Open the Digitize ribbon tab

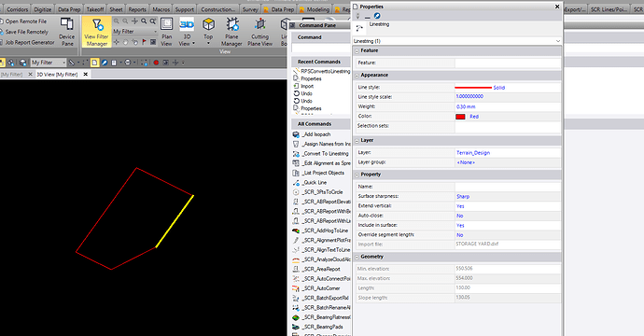[x=43, y=9]
